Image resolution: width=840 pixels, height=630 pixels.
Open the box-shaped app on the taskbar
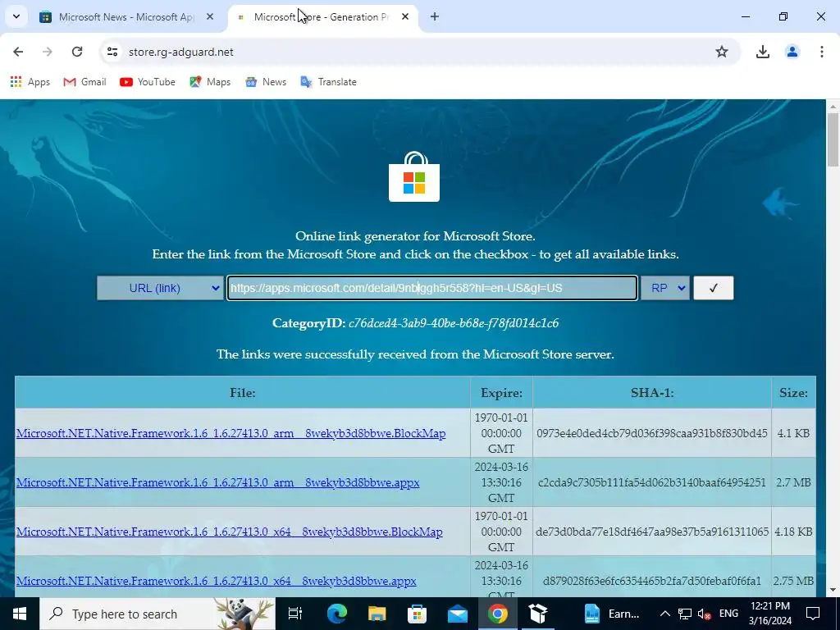(x=538, y=614)
